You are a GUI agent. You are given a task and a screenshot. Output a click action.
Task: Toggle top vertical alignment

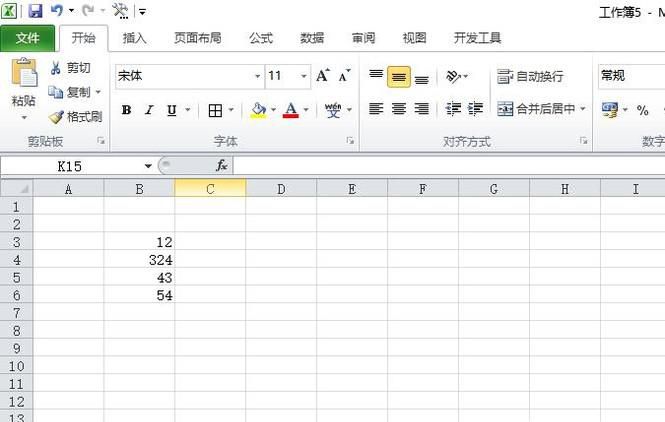point(376,76)
